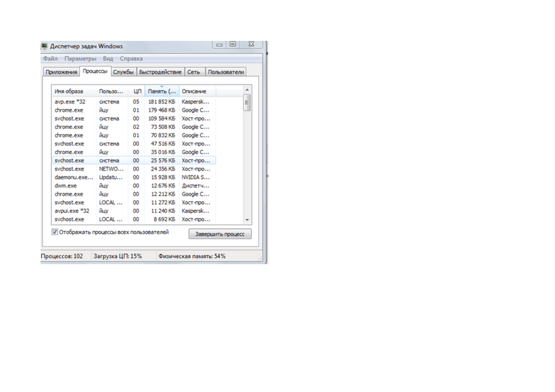Sort by Пользо... column header
Image resolution: width=555 pixels, height=392 pixels.
pyautogui.click(x=112, y=92)
